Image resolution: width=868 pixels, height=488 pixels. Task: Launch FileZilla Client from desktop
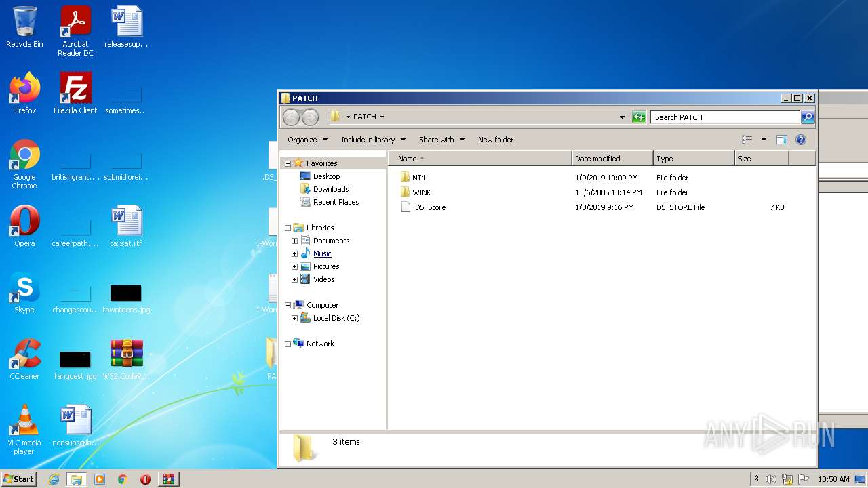click(75, 94)
